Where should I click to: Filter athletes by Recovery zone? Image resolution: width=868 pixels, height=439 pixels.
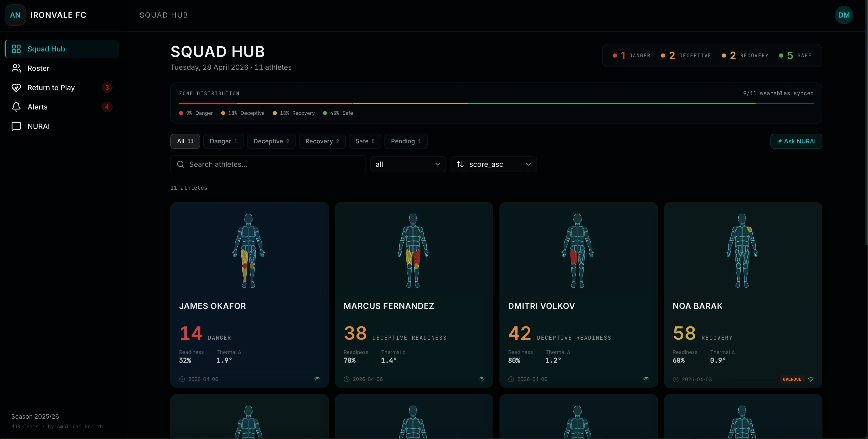(x=322, y=141)
